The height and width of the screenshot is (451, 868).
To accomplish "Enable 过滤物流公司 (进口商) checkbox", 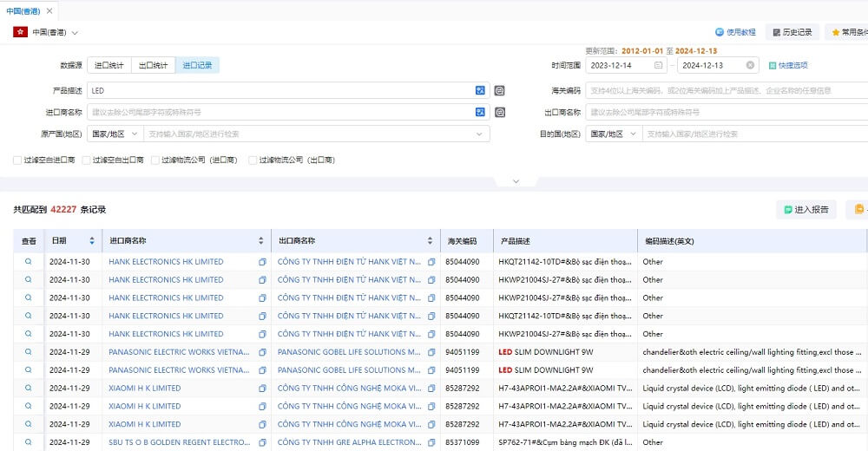I will coord(155,160).
